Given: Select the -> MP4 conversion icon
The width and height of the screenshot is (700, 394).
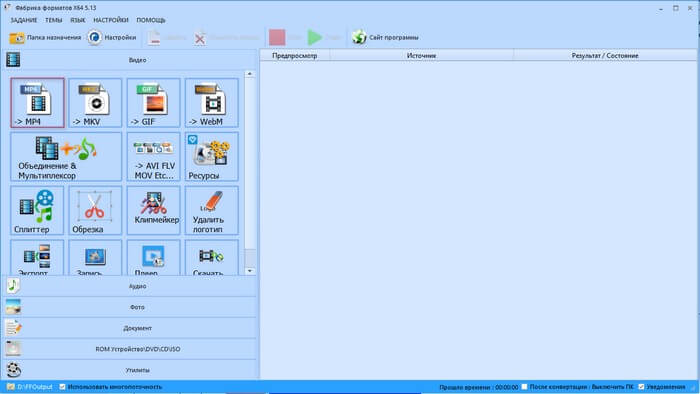Looking at the screenshot, I should click(38, 103).
